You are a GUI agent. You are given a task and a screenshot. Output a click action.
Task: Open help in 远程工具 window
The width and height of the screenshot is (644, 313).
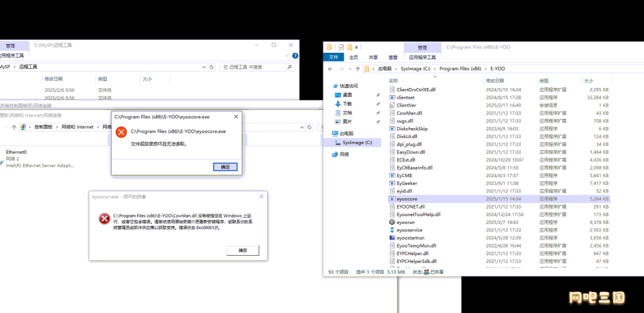(295, 56)
